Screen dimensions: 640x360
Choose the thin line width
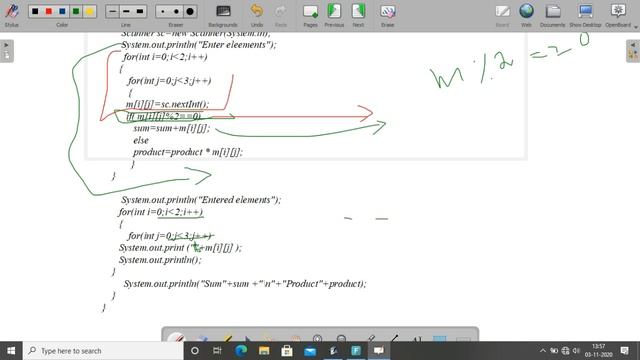[113, 11]
